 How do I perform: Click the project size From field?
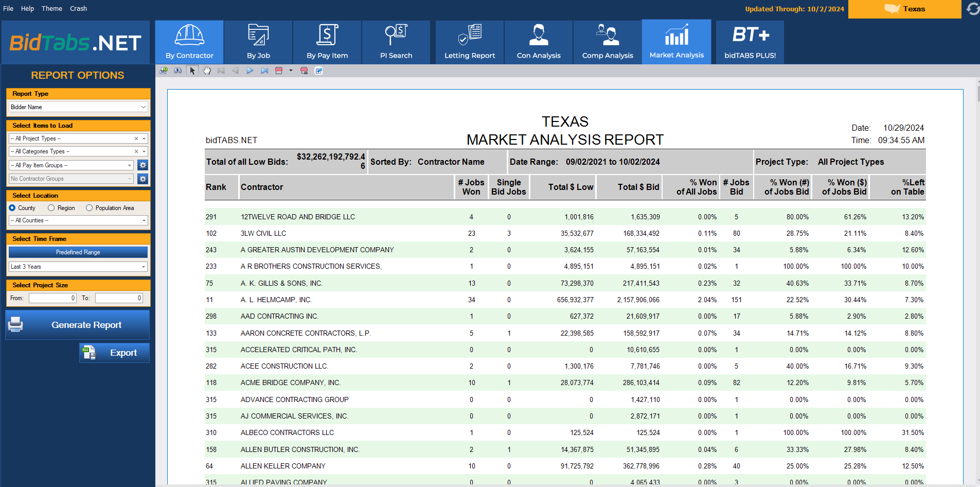tap(52, 298)
